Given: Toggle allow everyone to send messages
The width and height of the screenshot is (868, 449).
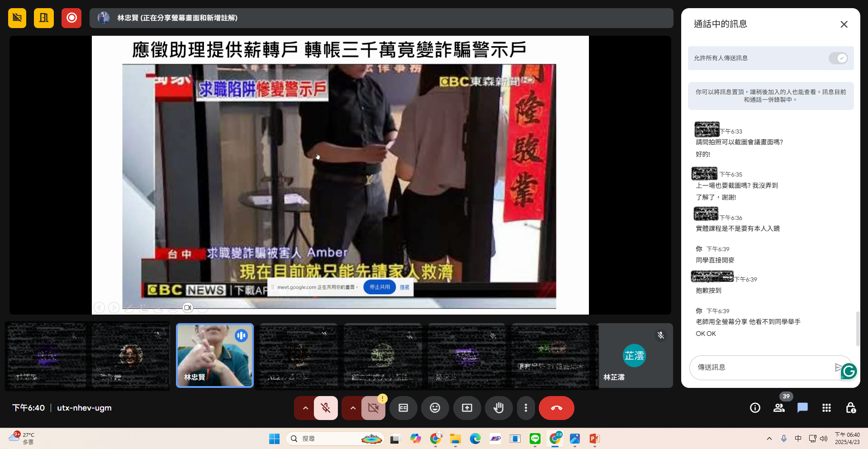Looking at the screenshot, I should click(x=838, y=58).
